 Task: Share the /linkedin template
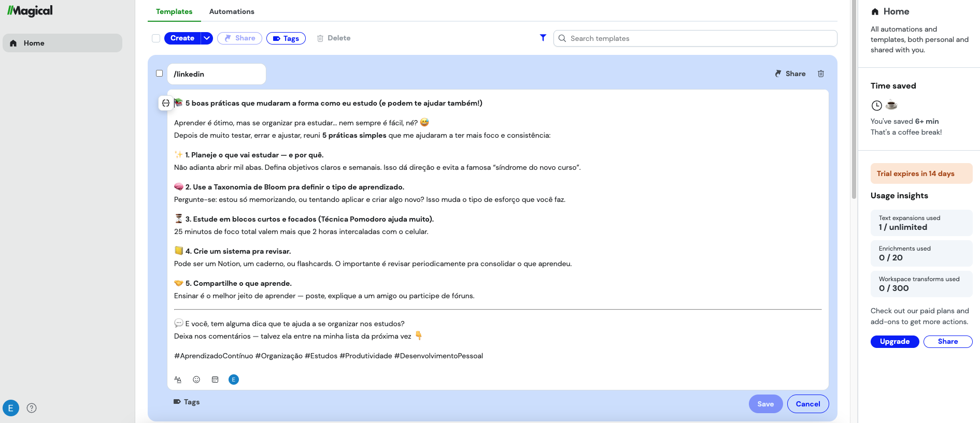point(790,74)
